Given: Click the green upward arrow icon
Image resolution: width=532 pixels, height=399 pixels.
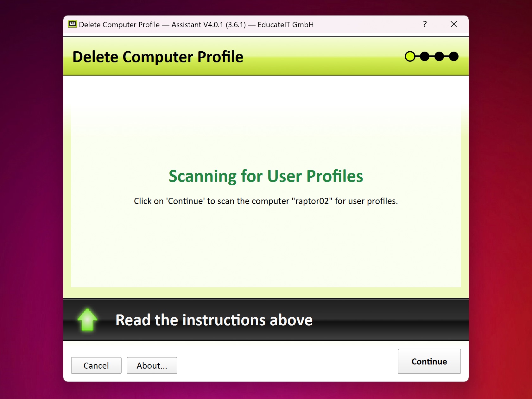Looking at the screenshot, I should click(x=87, y=320).
